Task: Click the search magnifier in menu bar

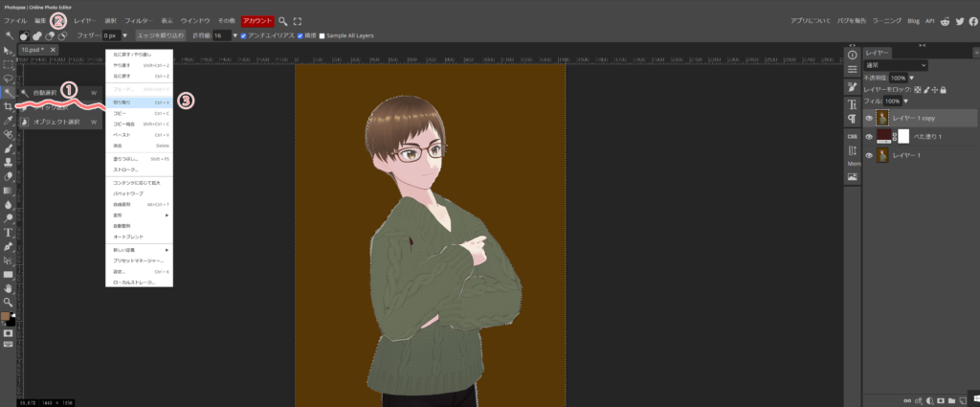Action: [x=283, y=20]
